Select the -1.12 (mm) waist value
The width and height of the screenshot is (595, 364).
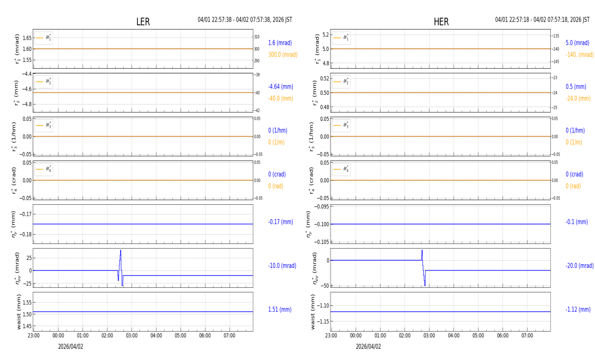tap(578, 309)
